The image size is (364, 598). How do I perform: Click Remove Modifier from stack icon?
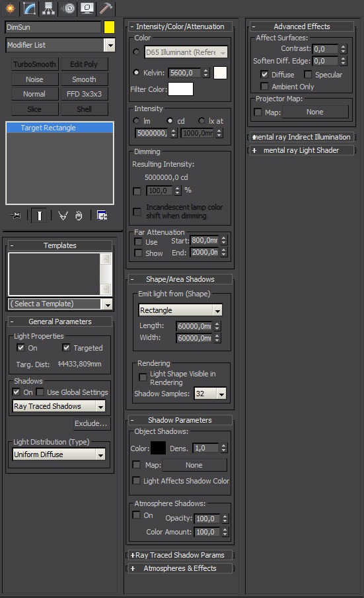tap(79, 216)
